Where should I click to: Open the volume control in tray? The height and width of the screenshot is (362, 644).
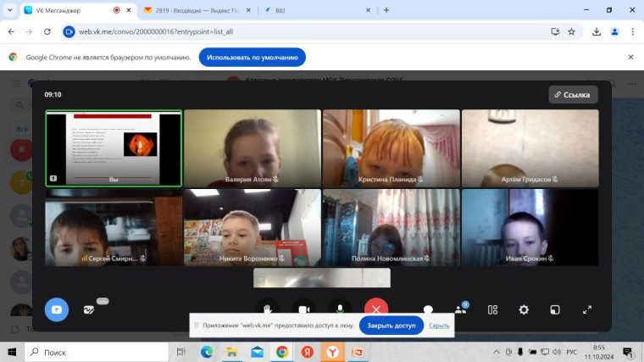(557, 352)
